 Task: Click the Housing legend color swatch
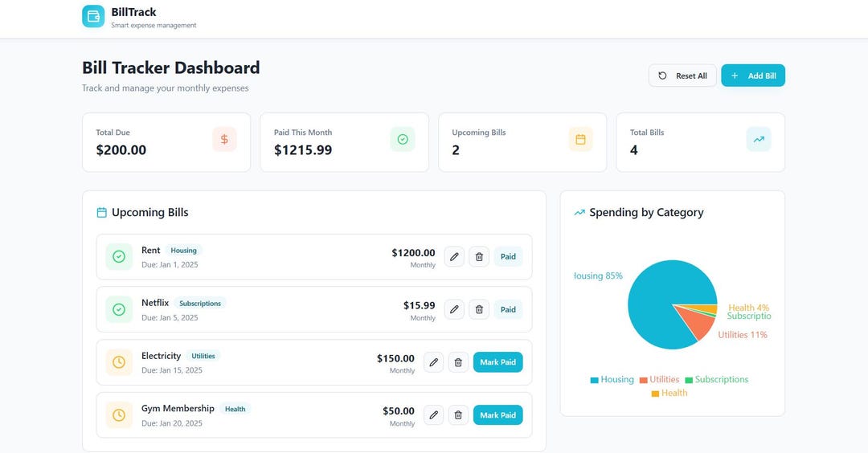pyautogui.click(x=595, y=380)
